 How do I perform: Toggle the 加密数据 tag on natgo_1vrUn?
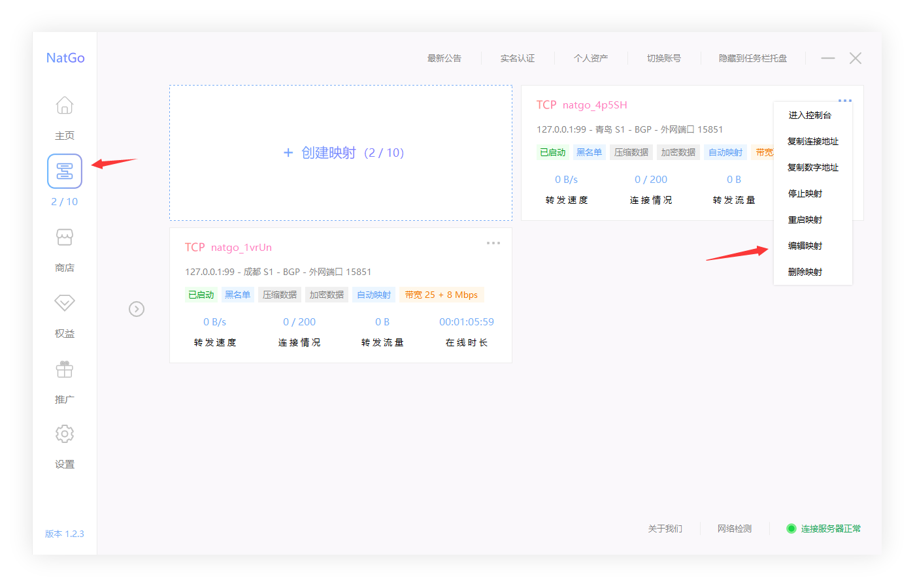[x=327, y=295]
